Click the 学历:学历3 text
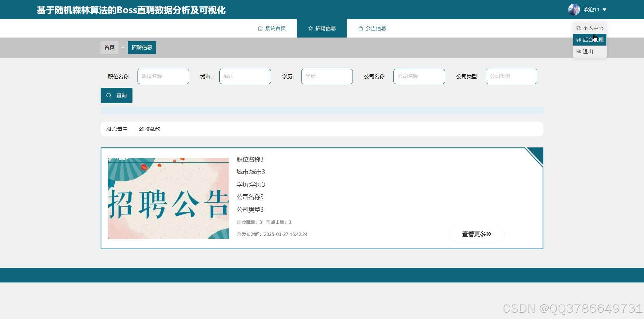This screenshot has width=644, height=319. [x=251, y=185]
